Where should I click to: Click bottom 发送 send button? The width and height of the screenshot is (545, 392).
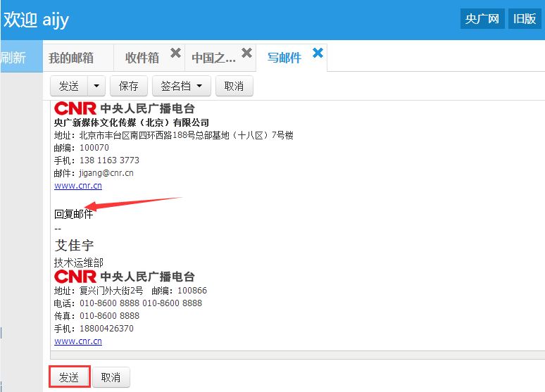69,377
